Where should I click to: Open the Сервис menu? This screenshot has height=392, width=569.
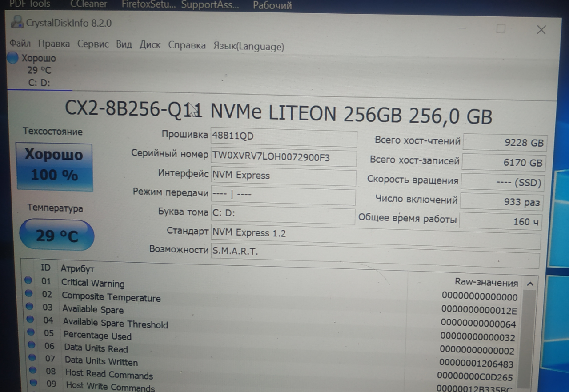tap(93, 44)
